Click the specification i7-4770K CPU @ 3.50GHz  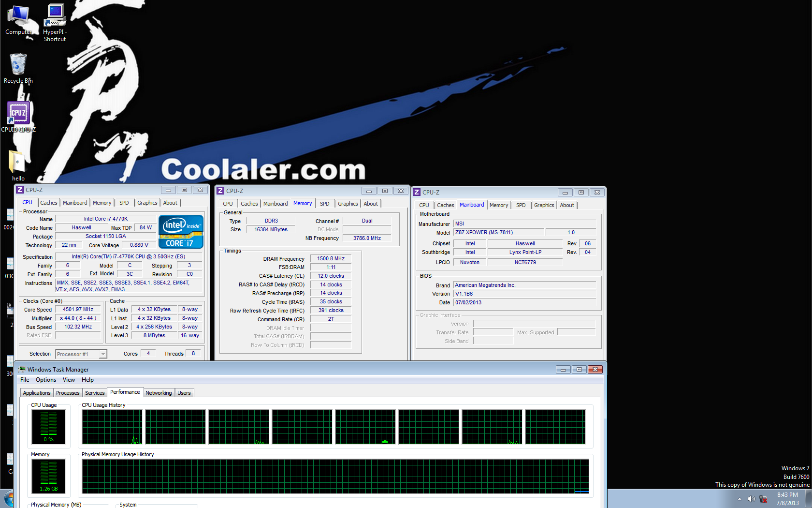129,257
